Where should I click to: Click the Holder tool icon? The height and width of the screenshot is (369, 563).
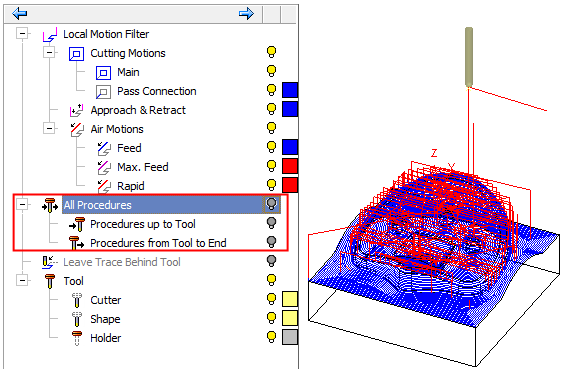click(x=77, y=338)
